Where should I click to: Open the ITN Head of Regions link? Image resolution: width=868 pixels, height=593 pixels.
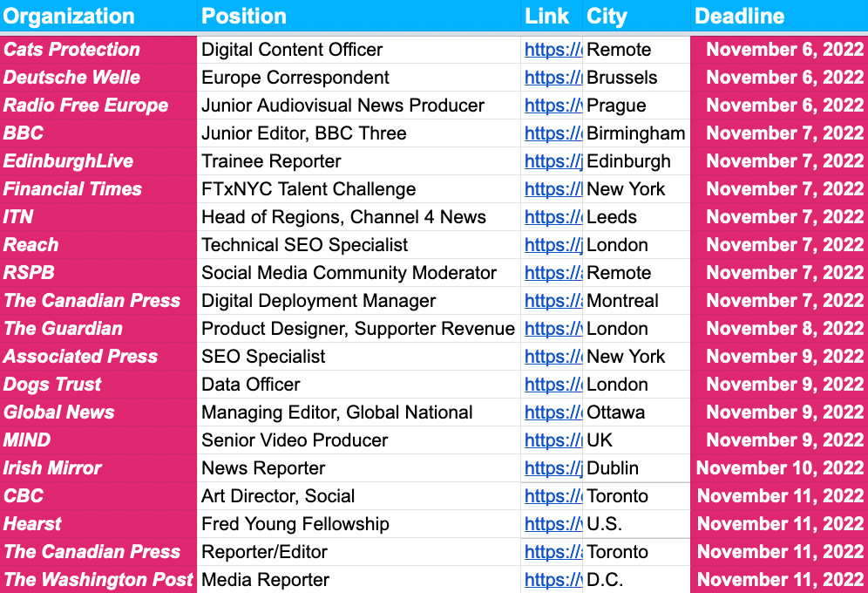553,217
